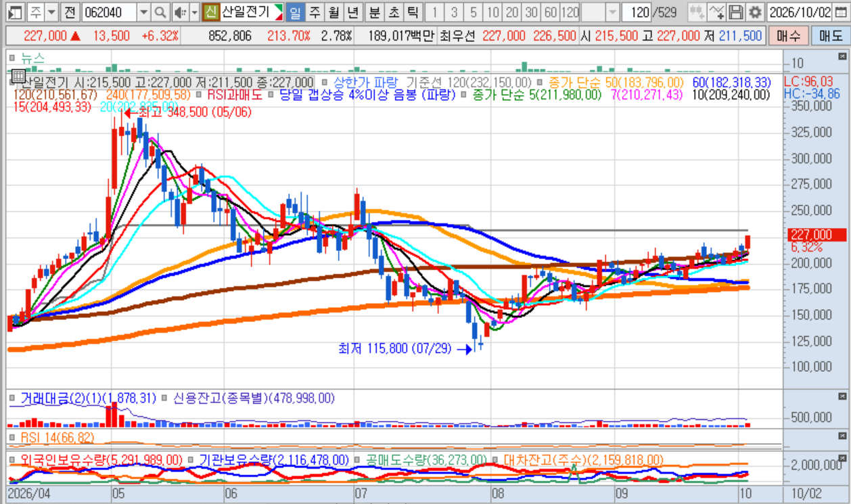Viewport: 851px width, 504px height.
Task: Click the green 신 badge icon
Action: (x=211, y=12)
